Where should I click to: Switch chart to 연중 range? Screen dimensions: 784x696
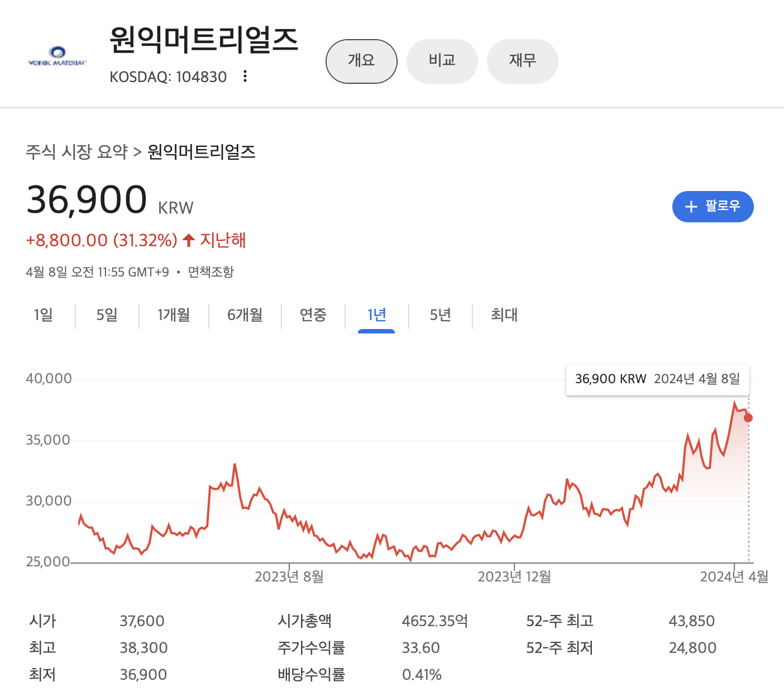(x=313, y=315)
